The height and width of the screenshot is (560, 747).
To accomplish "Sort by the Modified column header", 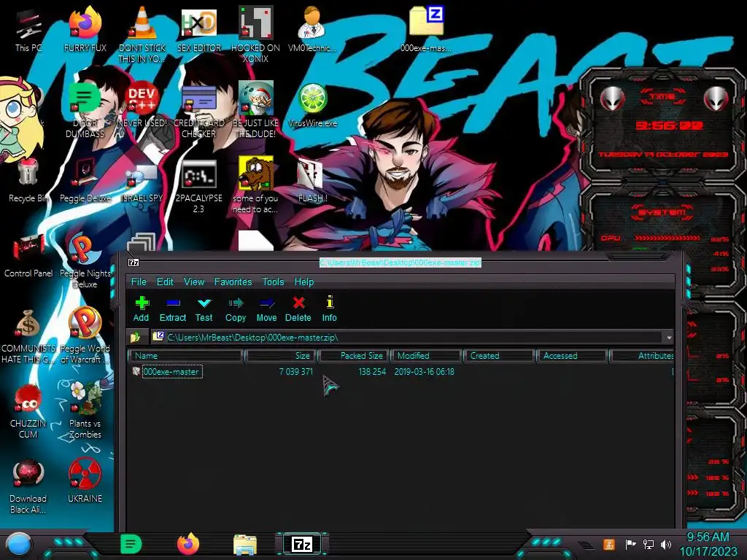I will (426, 356).
